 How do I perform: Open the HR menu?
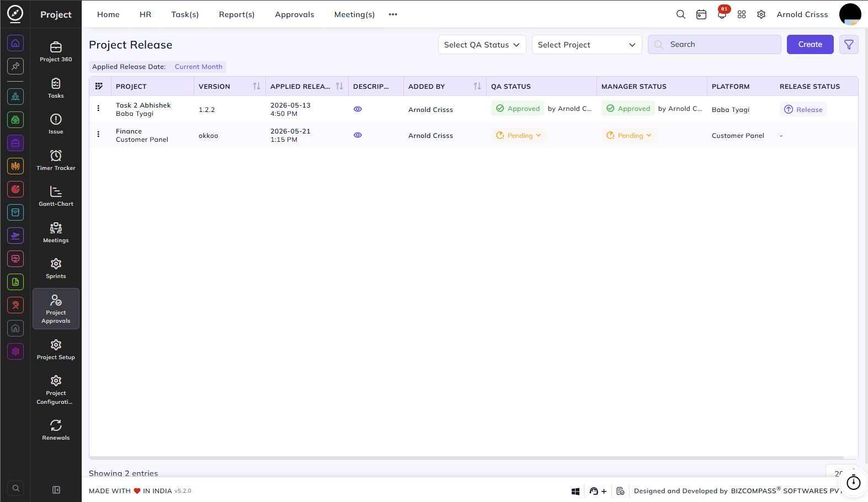[146, 14]
